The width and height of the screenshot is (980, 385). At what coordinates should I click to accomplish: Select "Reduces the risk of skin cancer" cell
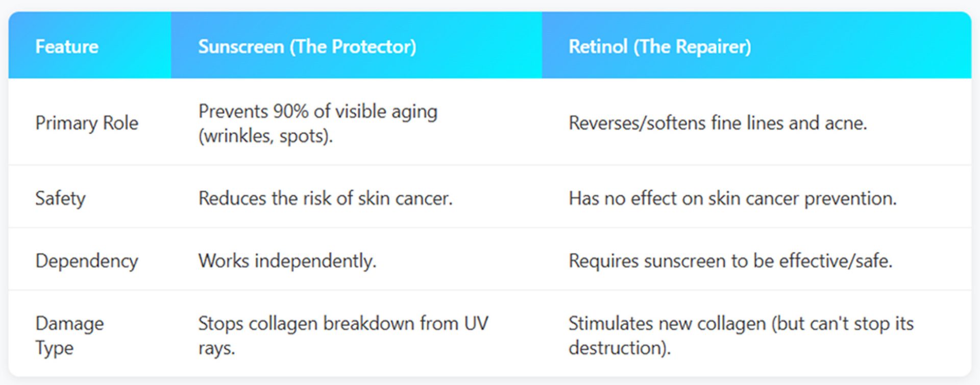click(x=325, y=198)
